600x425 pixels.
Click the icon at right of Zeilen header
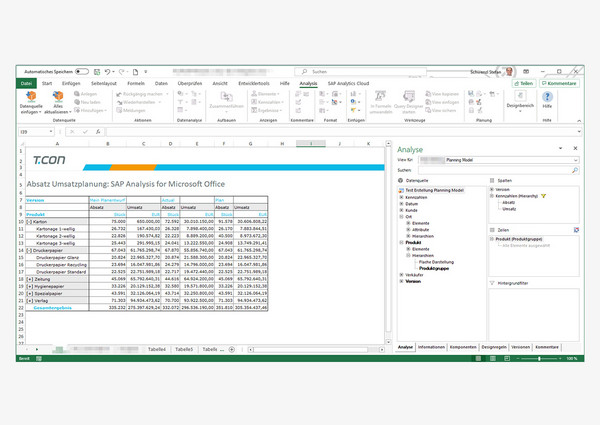576,230
